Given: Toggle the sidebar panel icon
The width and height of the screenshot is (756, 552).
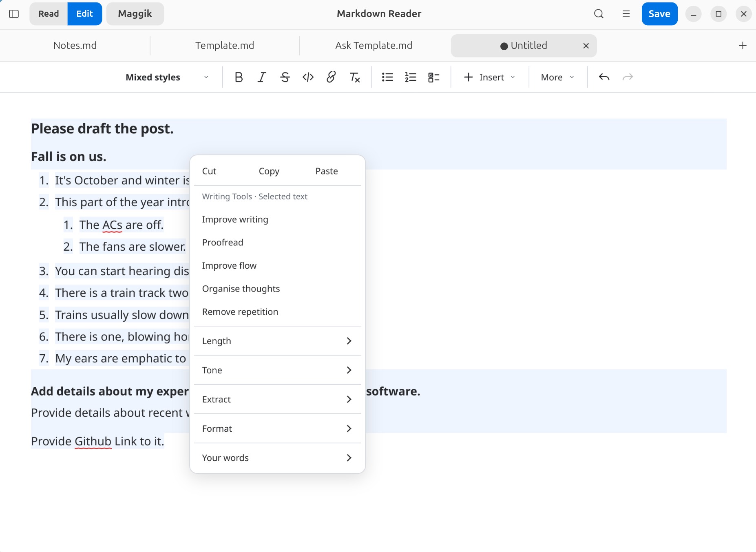Looking at the screenshot, I should click(14, 14).
